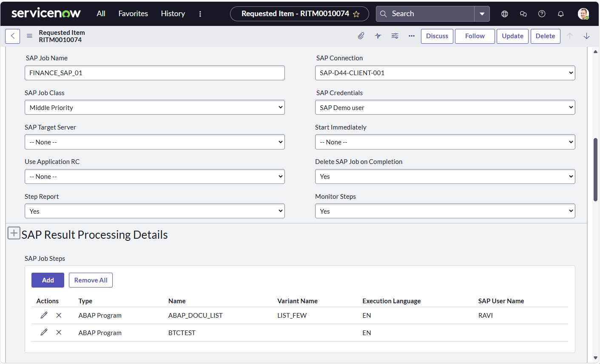Click the ABAP_DOCU_LIST name cell
This screenshot has width=600, height=364.
(196, 316)
